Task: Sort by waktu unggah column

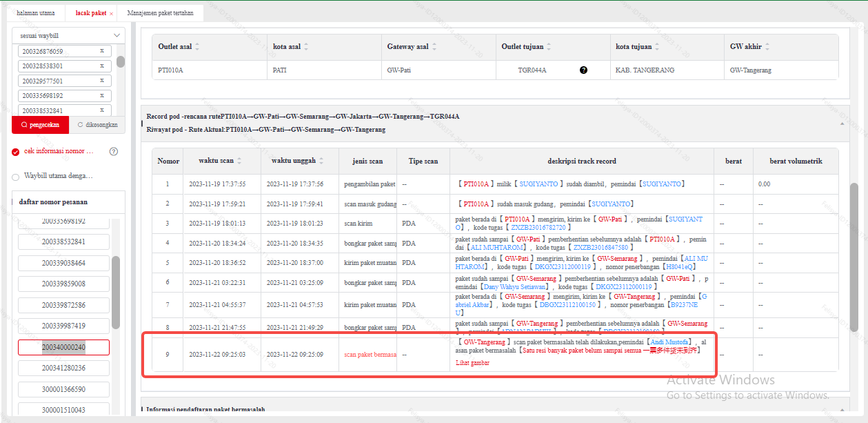Action: 321,161
